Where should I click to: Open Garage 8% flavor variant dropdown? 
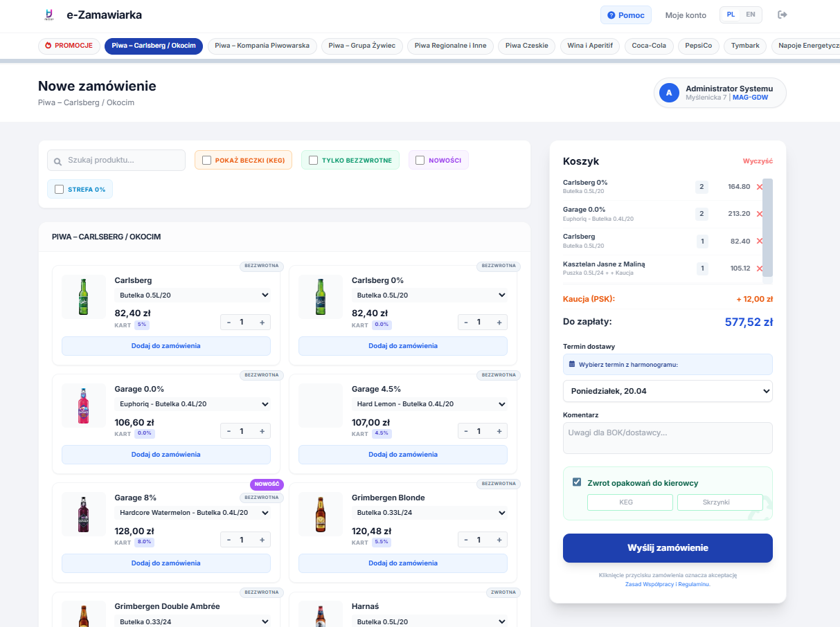[x=192, y=513]
